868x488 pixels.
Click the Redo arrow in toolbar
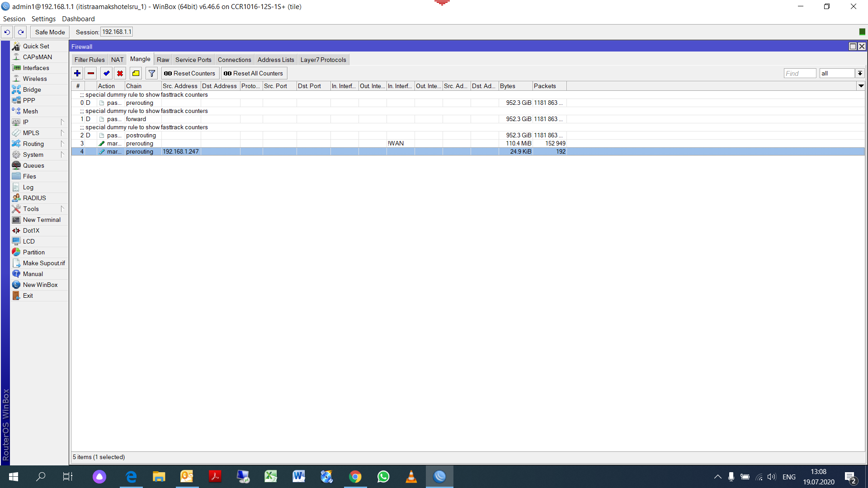pos(21,32)
